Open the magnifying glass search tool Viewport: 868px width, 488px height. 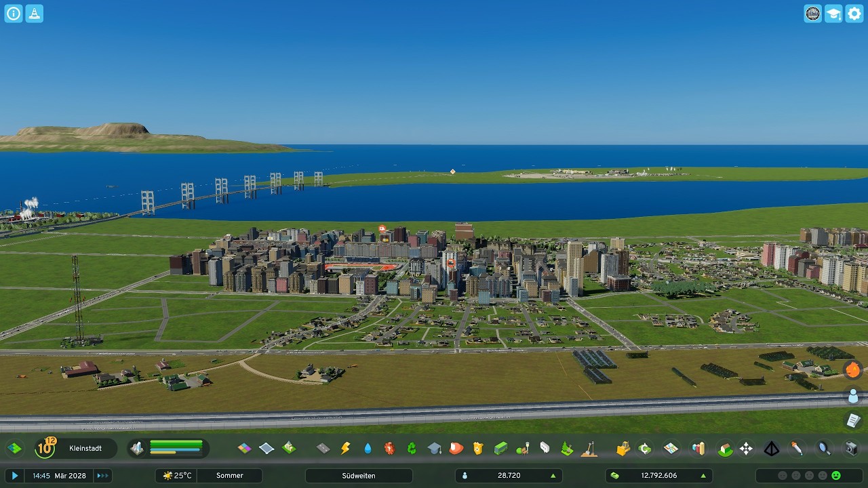pyautogui.click(x=823, y=448)
